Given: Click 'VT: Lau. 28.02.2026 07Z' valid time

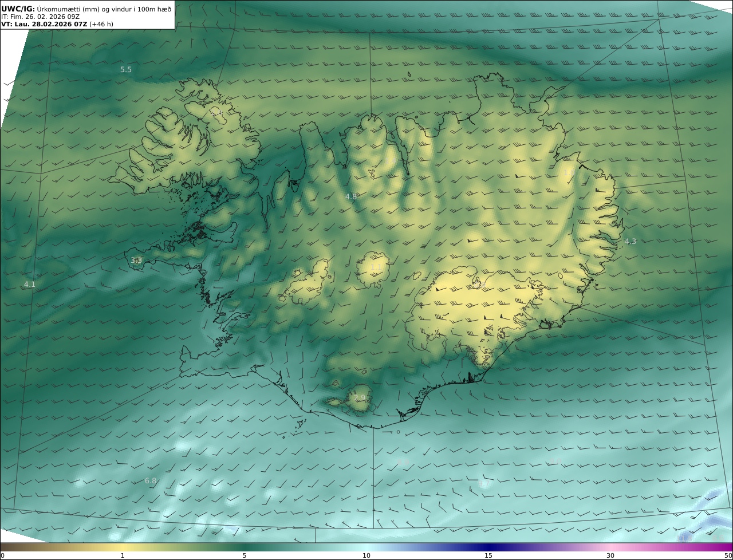Looking at the screenshot, I should (x=45, y=24).
